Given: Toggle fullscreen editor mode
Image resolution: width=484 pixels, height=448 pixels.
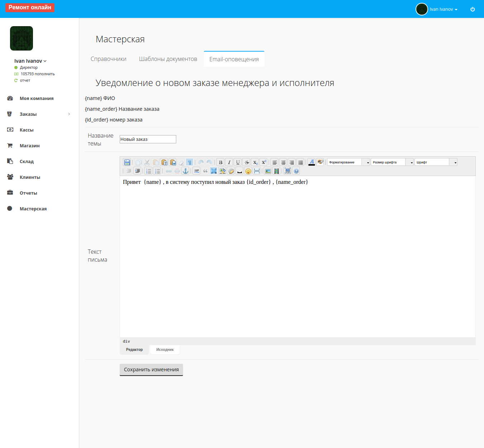Looking at the screenshot, I should point(288,171).
